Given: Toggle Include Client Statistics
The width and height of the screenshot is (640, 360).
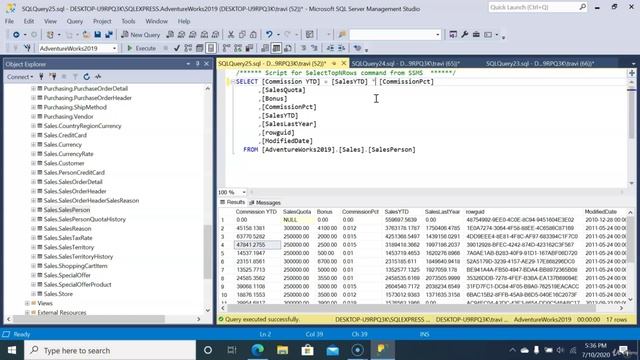Looking at the screenshot, I should tap(249, 48).
